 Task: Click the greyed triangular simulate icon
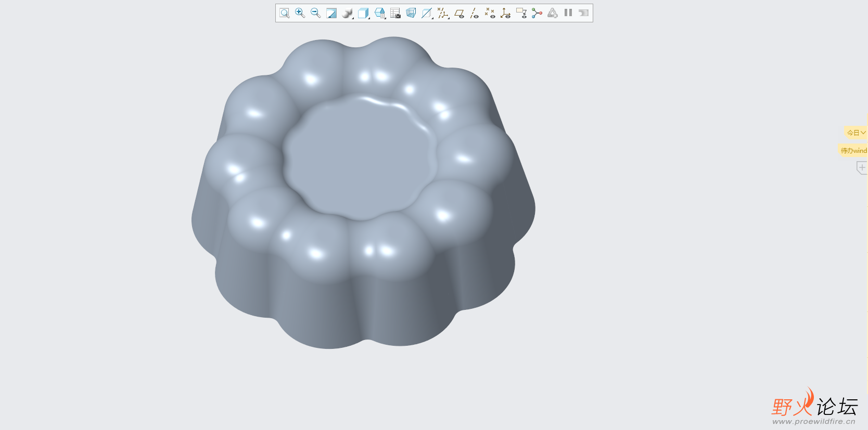(553, 13)
